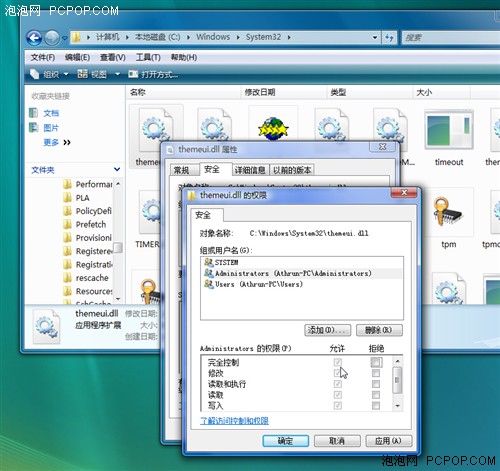This screenshot has width=500, height=471.
Task: Open the 文件(F) menu
Action: (x=43, y=57)
